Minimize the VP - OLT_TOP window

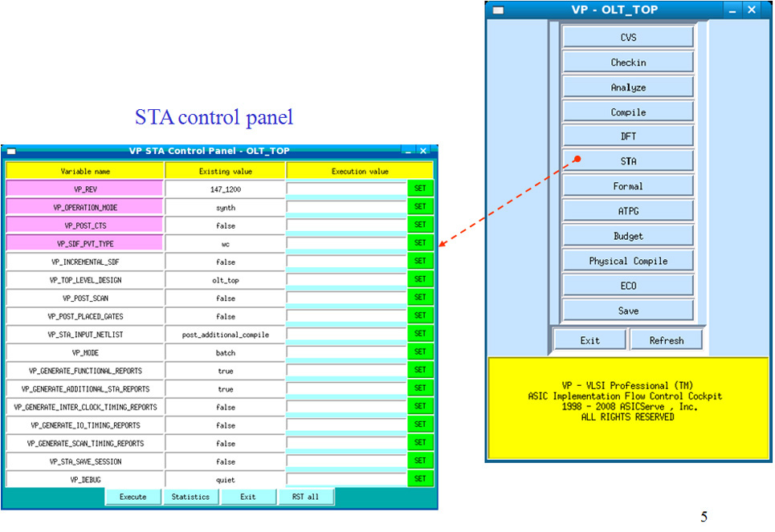point(731,10)
